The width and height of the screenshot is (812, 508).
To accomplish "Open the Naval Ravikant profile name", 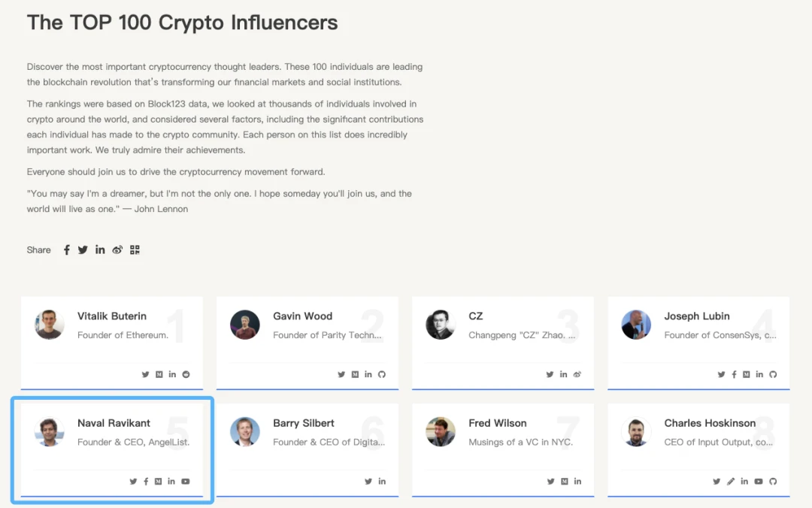I will [114, 423].
